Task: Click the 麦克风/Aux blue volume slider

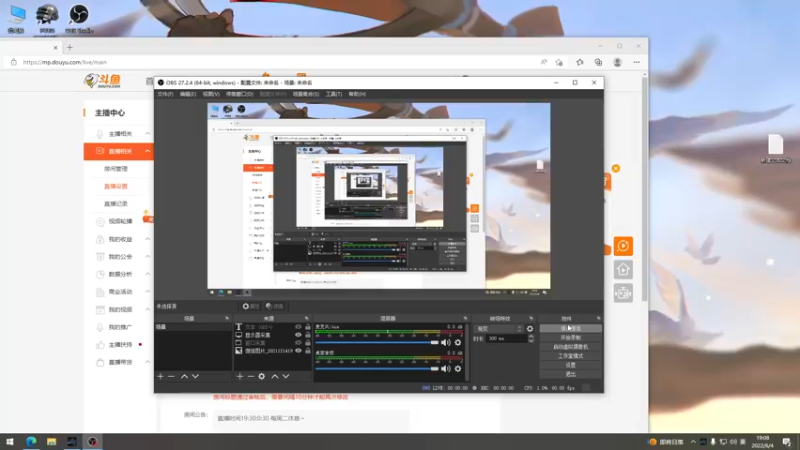Action: point(377,343)
